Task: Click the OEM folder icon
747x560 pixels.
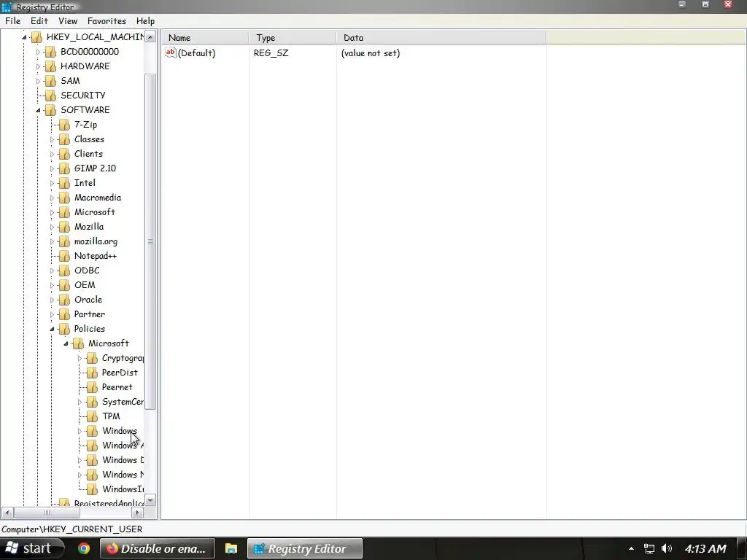Action: [x=64, y=285]
